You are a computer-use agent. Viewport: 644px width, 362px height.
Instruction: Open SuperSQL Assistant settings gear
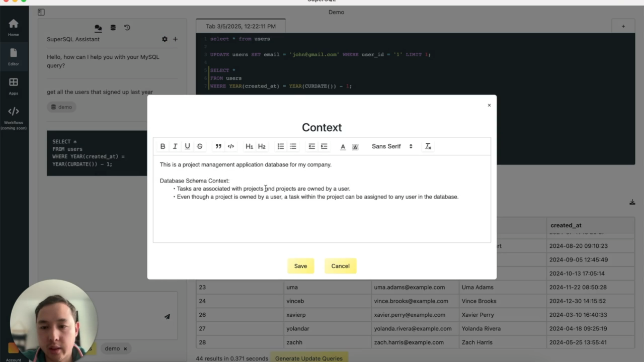(x=165, y=39)
